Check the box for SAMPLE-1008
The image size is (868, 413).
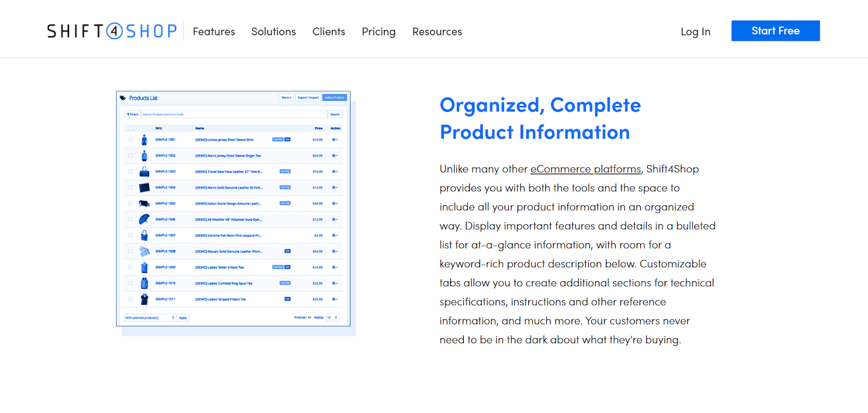tap(130, 251)
